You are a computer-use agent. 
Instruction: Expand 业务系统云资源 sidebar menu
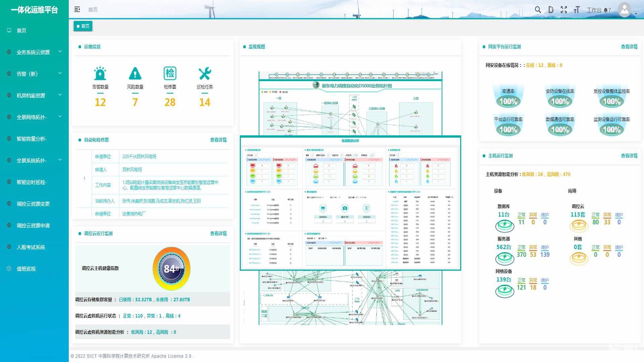coord(34,52)
